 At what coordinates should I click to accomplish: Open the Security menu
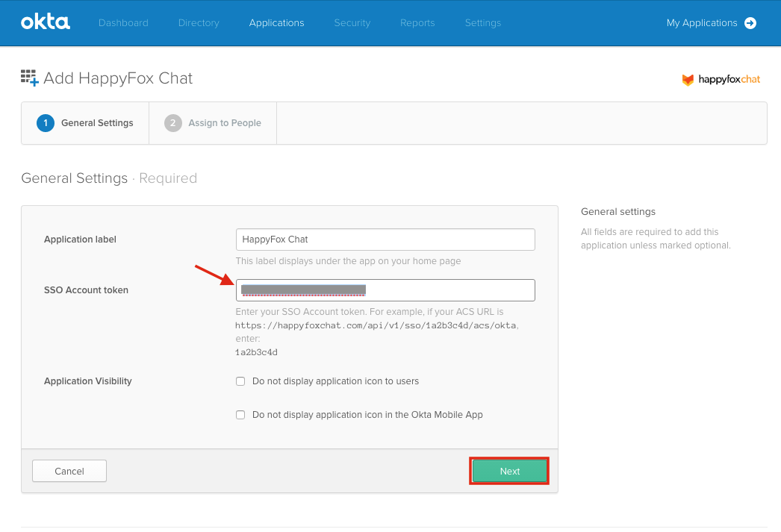tap(352, 23)
